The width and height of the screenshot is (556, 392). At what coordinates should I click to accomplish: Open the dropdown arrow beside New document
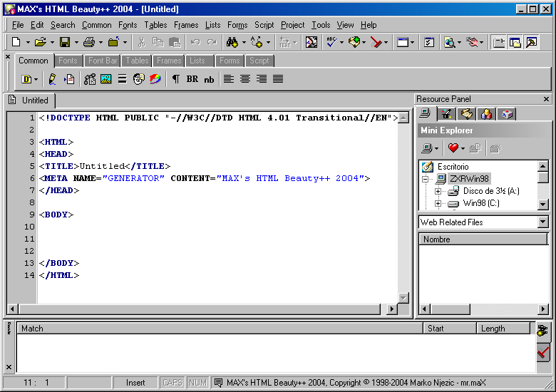(x=28, y=43)
